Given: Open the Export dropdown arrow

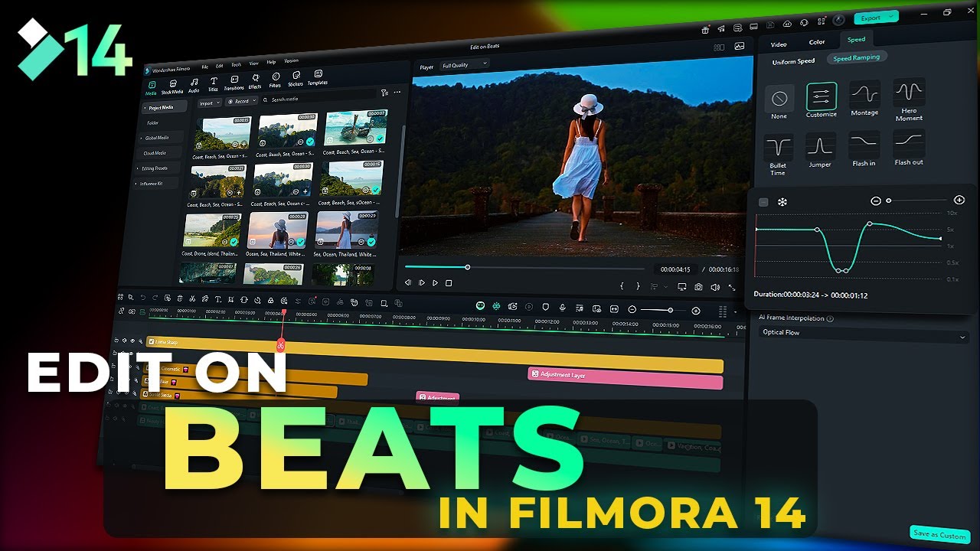Looking at the screenshot, I should tap(892, 17).
